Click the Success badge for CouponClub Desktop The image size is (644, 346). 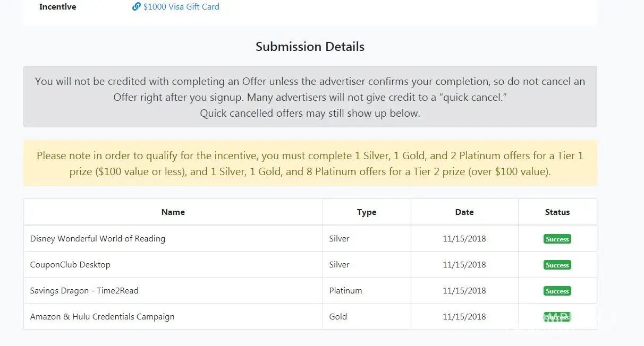557,265
